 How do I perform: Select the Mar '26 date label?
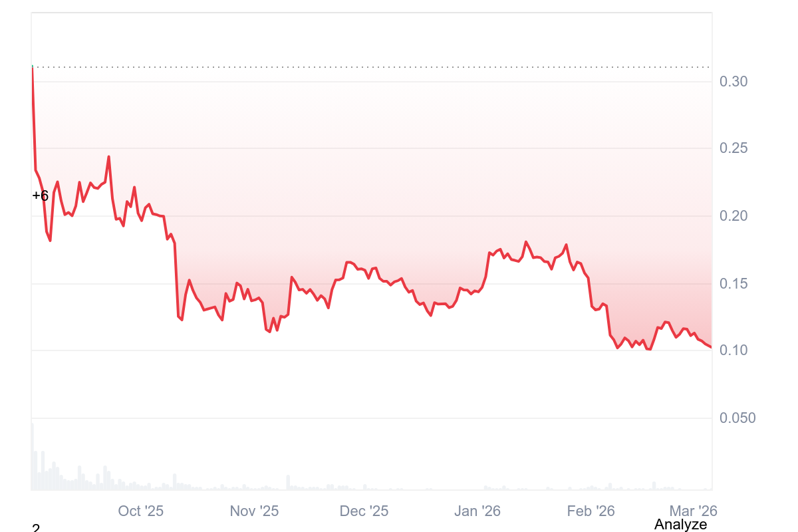tap(692, 511)
